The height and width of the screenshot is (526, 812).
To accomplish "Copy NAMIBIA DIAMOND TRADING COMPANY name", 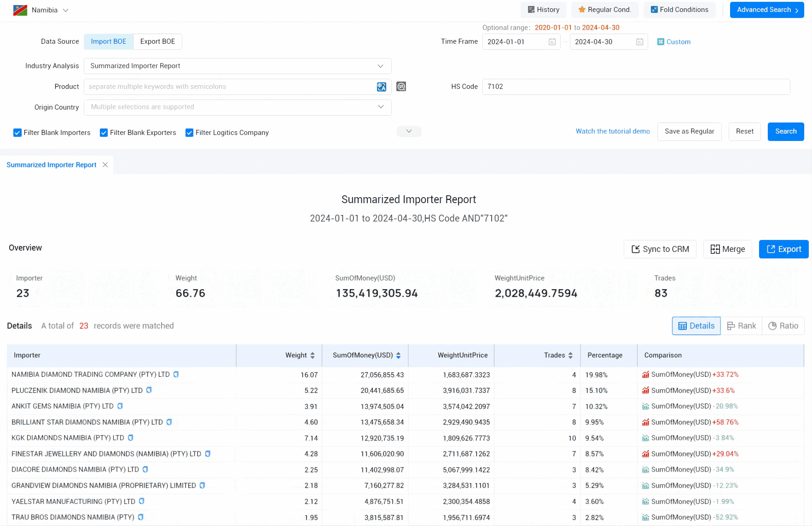I will pos(176,374).
